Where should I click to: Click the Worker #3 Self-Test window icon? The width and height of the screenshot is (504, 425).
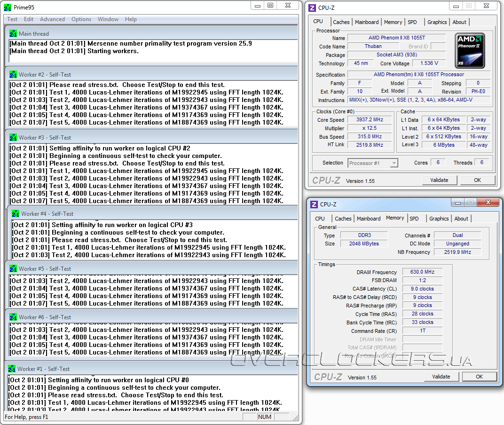[x=13, y=138]
